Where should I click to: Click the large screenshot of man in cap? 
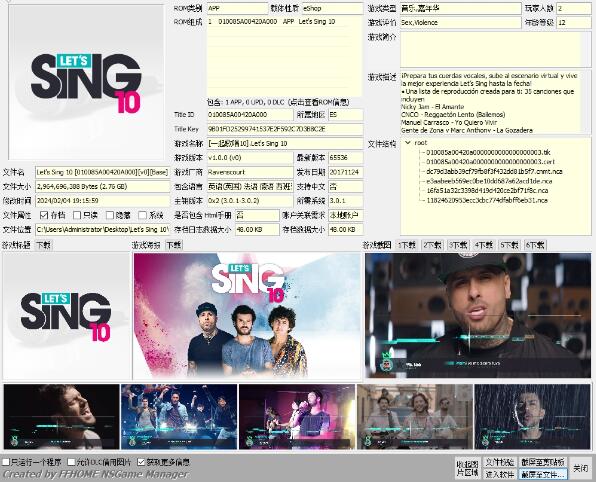point(478,316)
